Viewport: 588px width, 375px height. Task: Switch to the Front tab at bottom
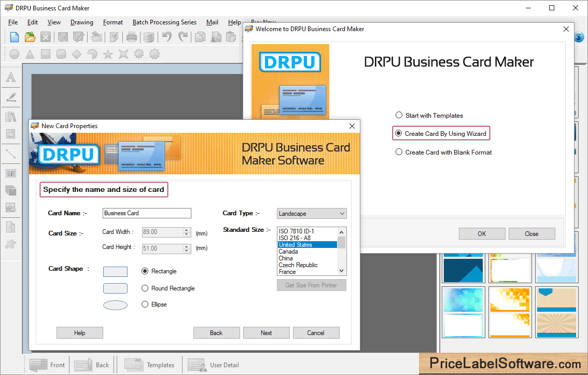47,365
